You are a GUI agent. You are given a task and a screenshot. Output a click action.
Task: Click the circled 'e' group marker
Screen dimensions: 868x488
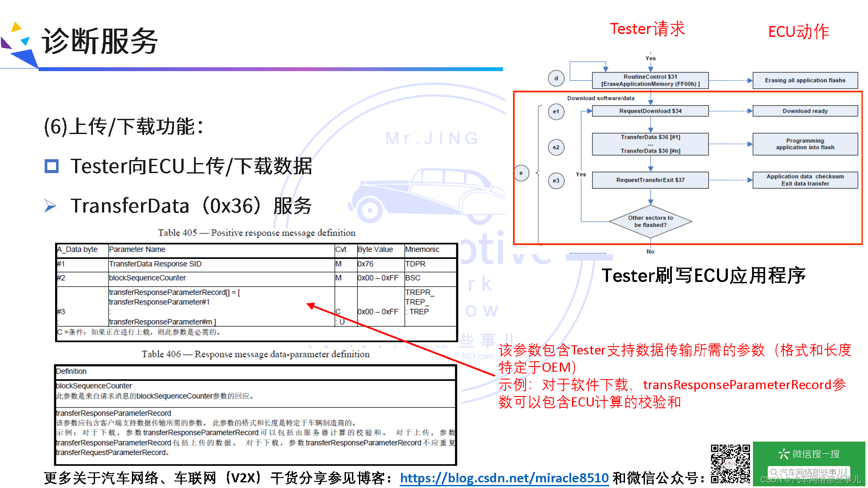tap(521, 173)
